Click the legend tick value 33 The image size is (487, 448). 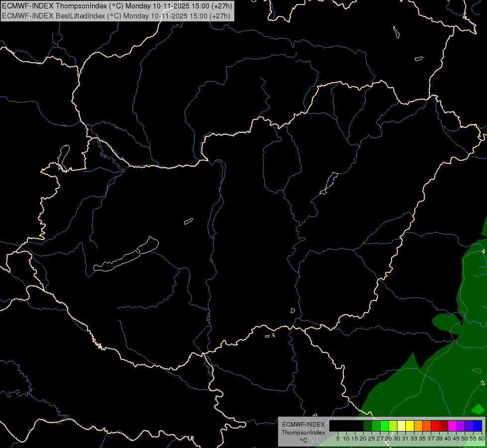(414, 439)
